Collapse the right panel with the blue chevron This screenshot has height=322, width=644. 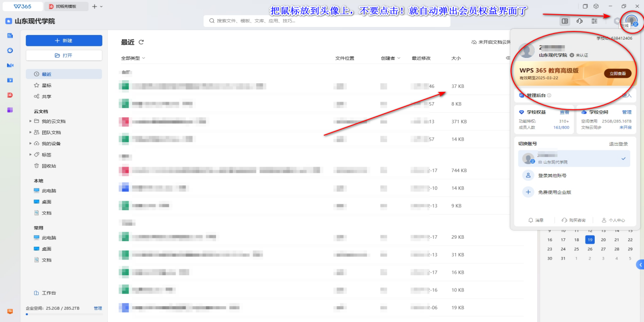(x=640, y=265)
